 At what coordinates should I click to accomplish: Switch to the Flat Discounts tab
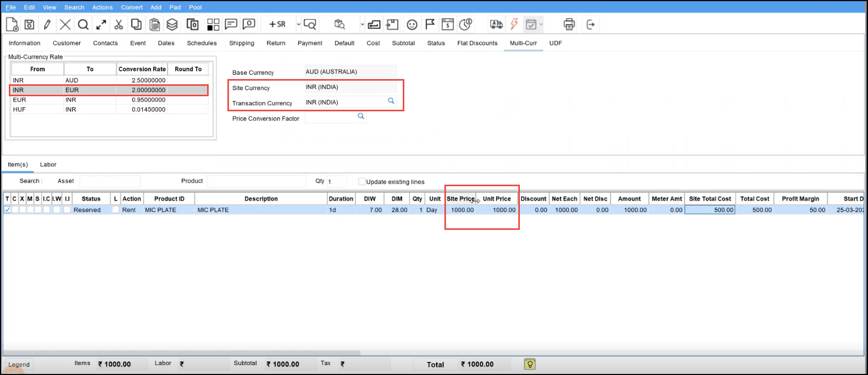click(x=477, y=43)
